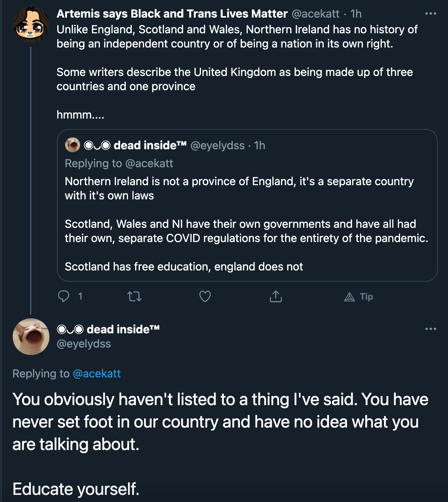Send a Tip on Artemis's tweet
This screenshot has width=448, height=502.
pos(359,297)
